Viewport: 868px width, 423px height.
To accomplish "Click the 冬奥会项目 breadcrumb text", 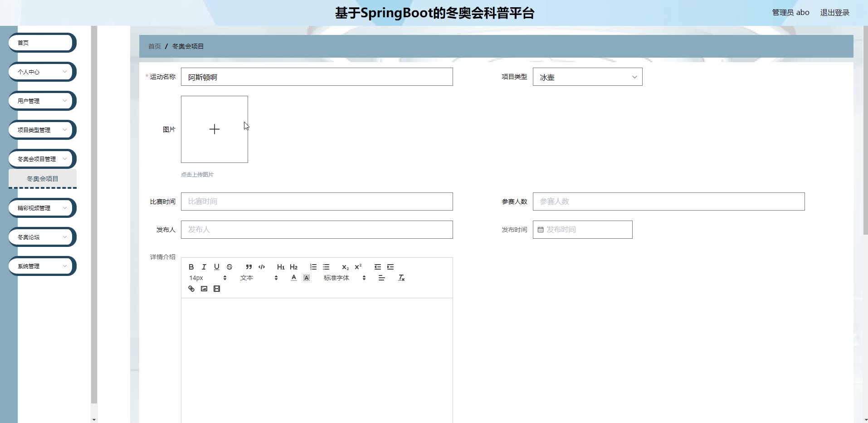I will [188, 46].
